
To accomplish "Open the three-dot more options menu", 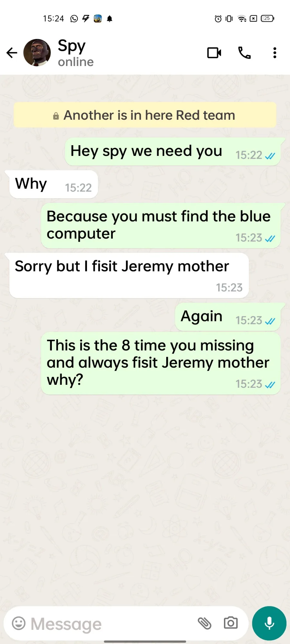I will point(275,53).
